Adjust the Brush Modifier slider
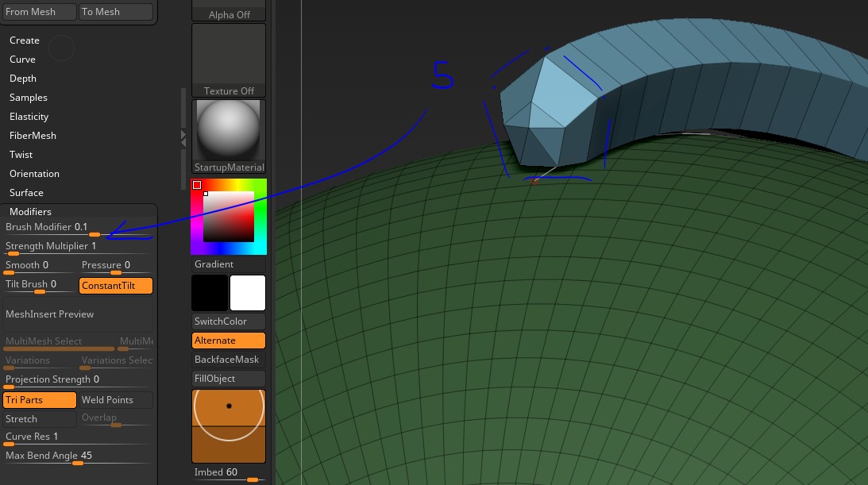 tap(78, 229)
